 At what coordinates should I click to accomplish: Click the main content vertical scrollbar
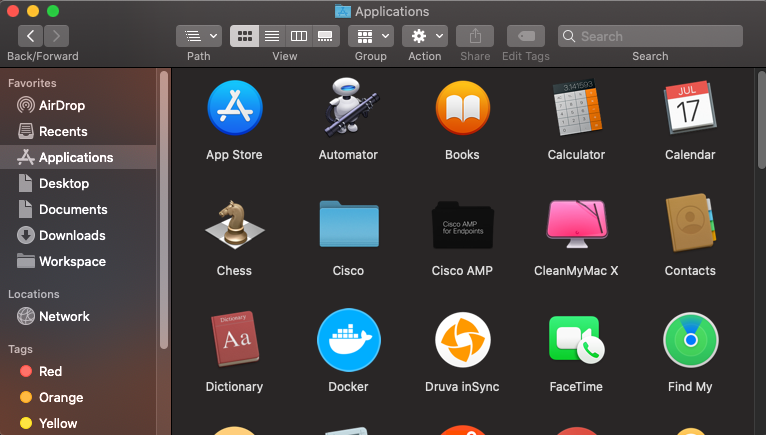tap(761, 120)
